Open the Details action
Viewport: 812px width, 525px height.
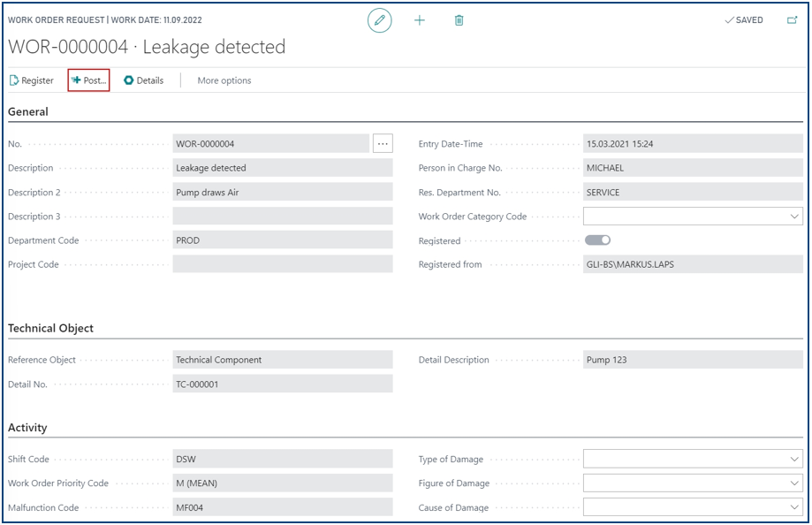[x=143, y=80]
